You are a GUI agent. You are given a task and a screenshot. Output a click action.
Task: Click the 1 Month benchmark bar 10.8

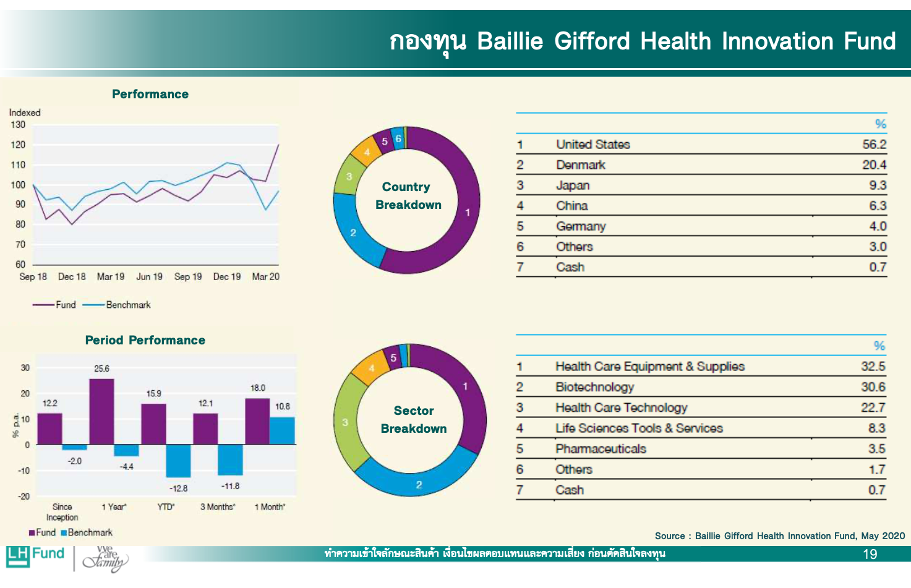[x=282, y=430]
